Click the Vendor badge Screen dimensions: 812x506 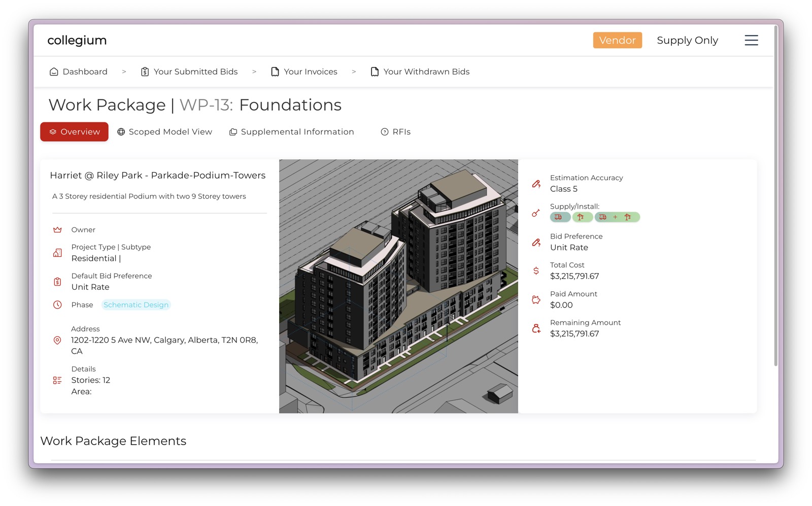coord(617,40)
